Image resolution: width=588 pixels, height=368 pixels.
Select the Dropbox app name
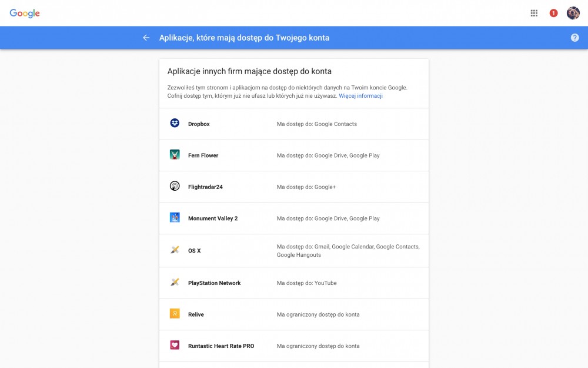click(199, 124)
